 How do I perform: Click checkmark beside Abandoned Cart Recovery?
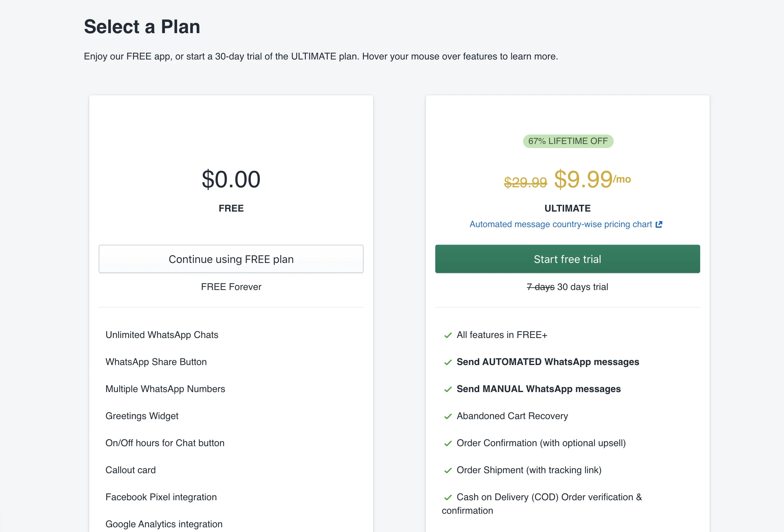click(448, 416)
